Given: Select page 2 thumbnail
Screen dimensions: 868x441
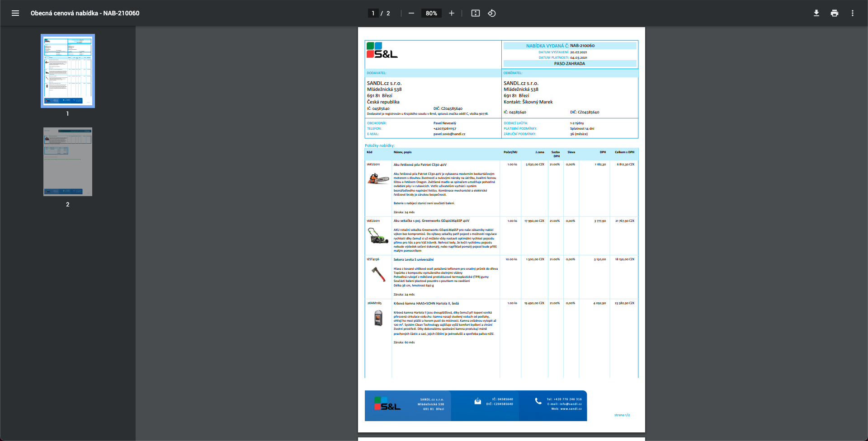Looking at the screenshot, I should coord(68,162).
